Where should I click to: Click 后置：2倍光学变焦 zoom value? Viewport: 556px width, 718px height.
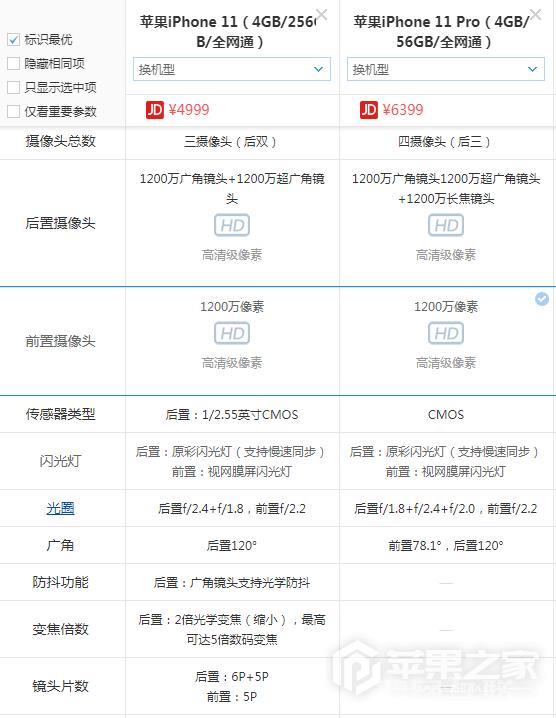click(232, 630)
